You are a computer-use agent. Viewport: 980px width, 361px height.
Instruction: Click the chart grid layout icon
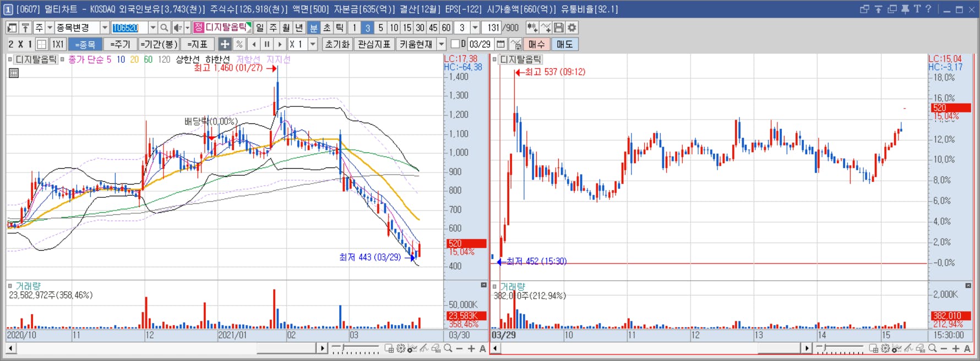click(x=41, y=44)
